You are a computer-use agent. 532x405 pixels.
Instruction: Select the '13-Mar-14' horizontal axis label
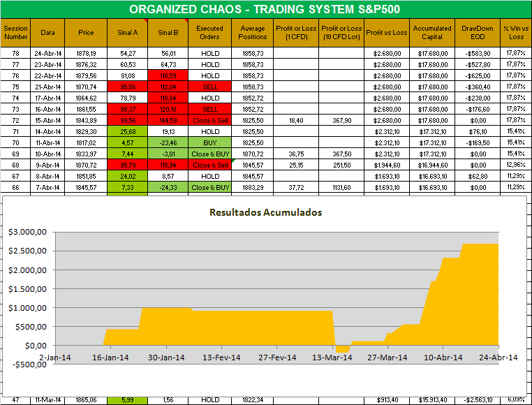(332, 358)
